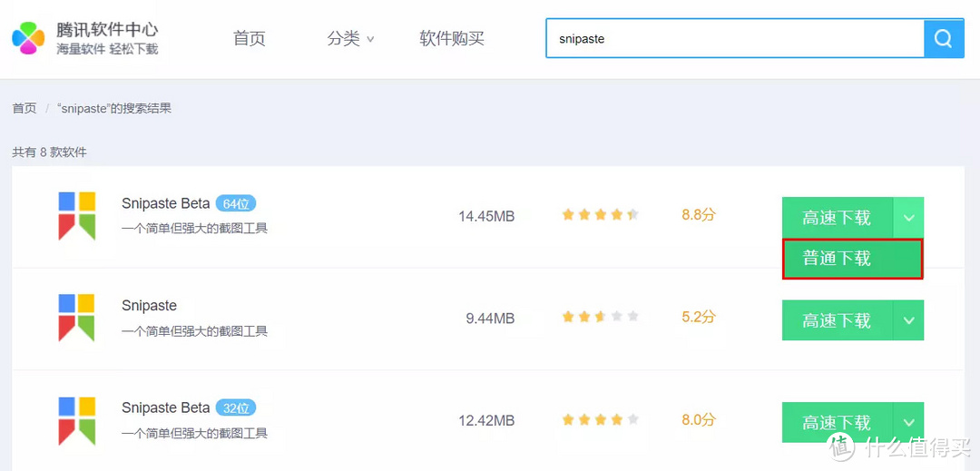
Task: Click 高速下载 for the 9.44MB Snipaste
Action: click(837, 320)
